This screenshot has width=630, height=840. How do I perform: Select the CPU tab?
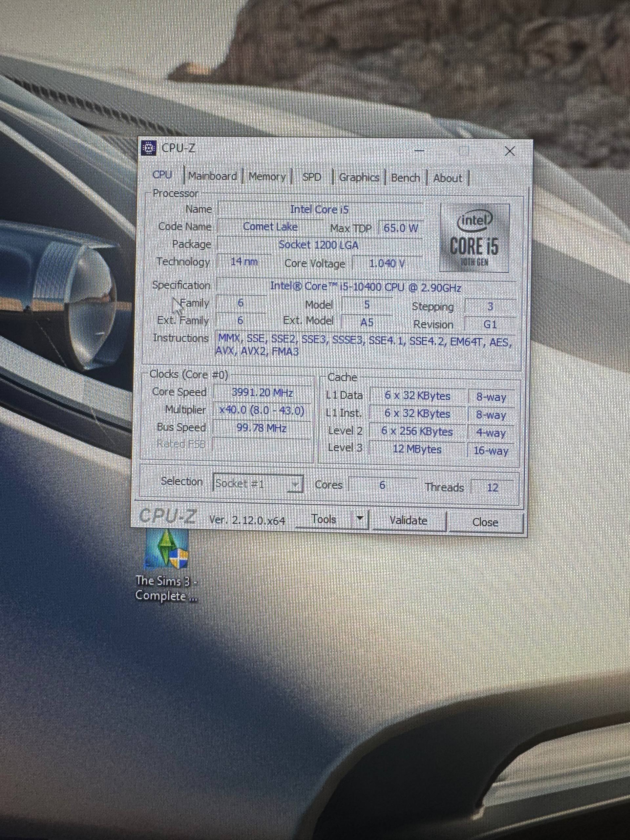[162, 175]
